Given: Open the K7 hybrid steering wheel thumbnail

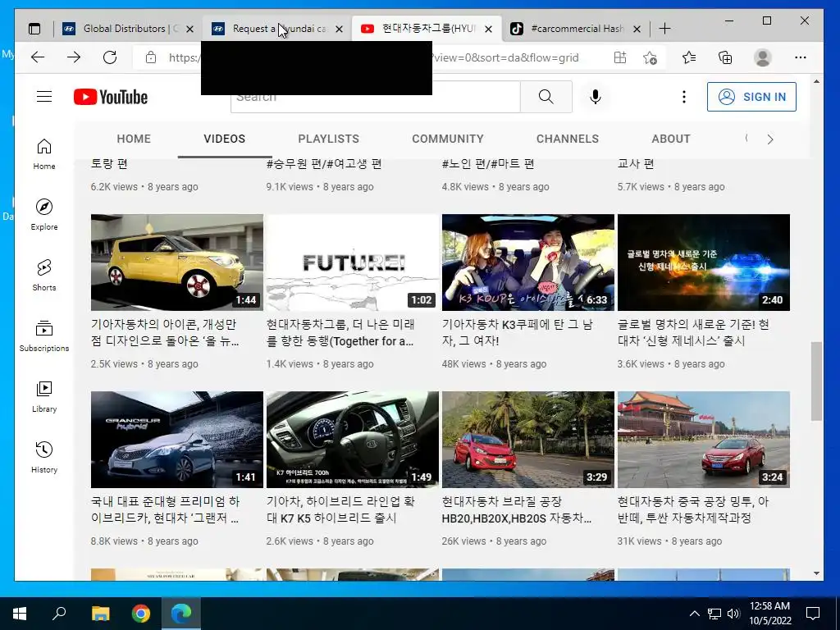Looking at the screenshot, I should click(353, 440).
